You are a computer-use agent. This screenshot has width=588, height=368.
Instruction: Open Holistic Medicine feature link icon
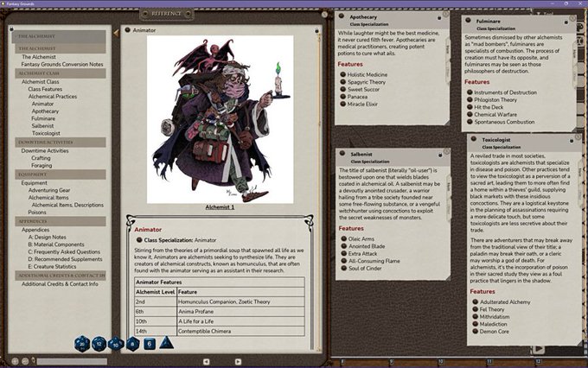click(x=342, y=74)
